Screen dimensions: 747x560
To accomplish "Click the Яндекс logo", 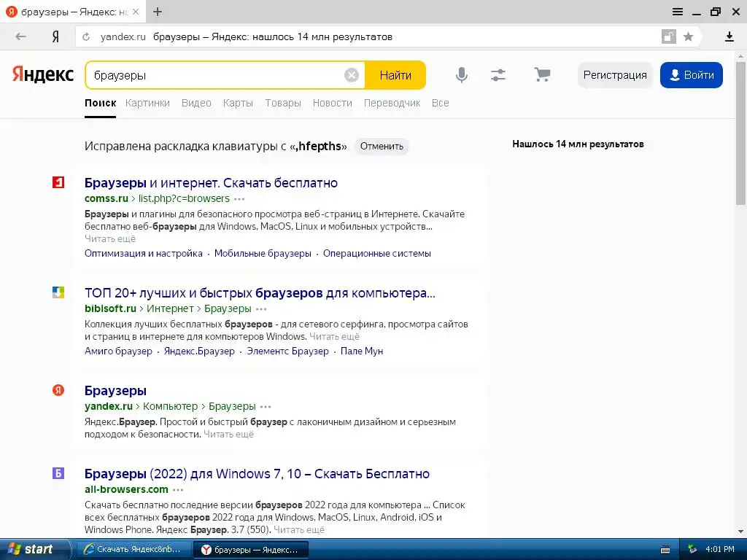I will (43, 75).
